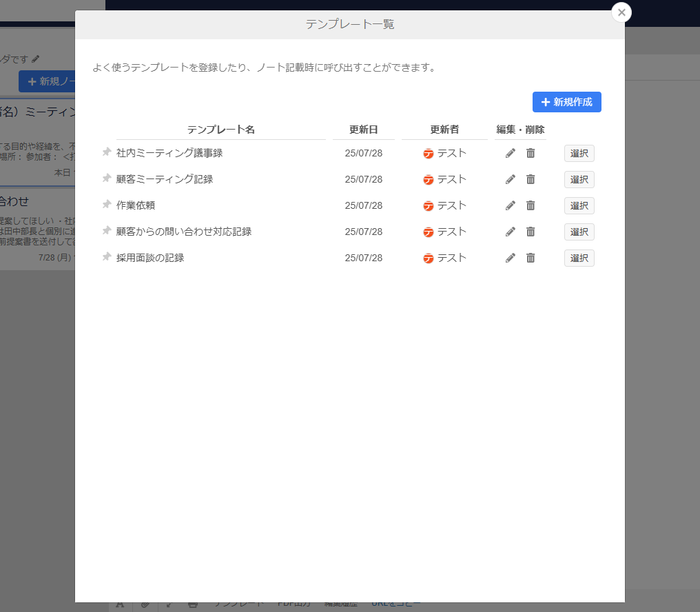Click the 更新日 column header
The height and width of the screenshot is (612, 700).
pyautogui.click(x=363, y=130)
